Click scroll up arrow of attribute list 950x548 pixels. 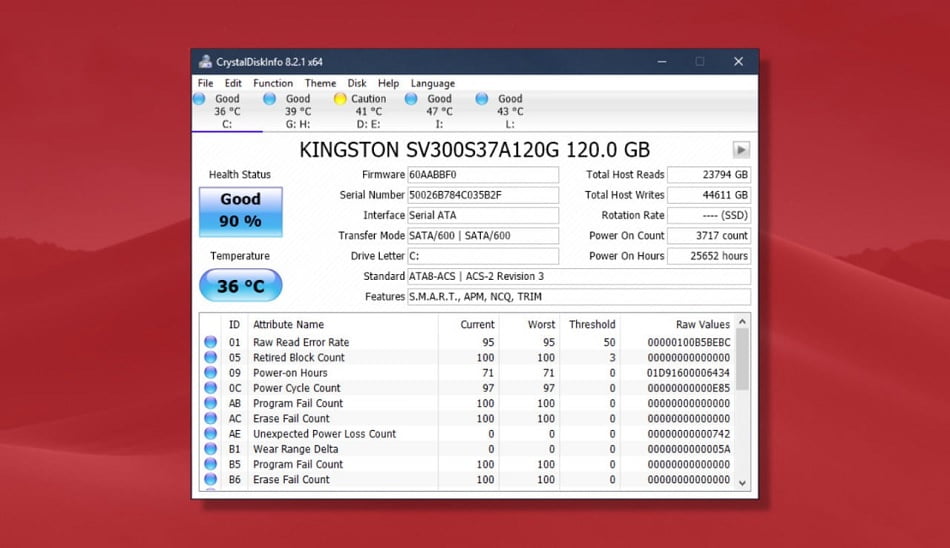coord(742,322)
